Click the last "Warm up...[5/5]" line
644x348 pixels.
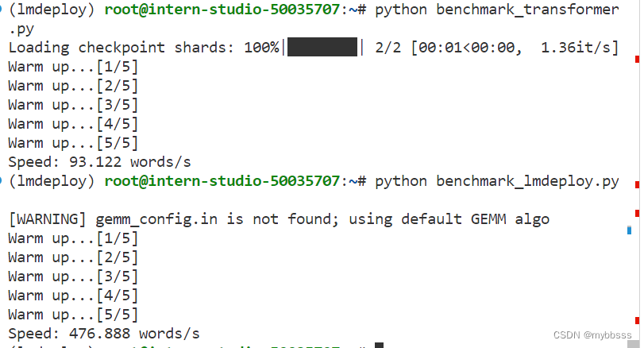tap(73, 315)
